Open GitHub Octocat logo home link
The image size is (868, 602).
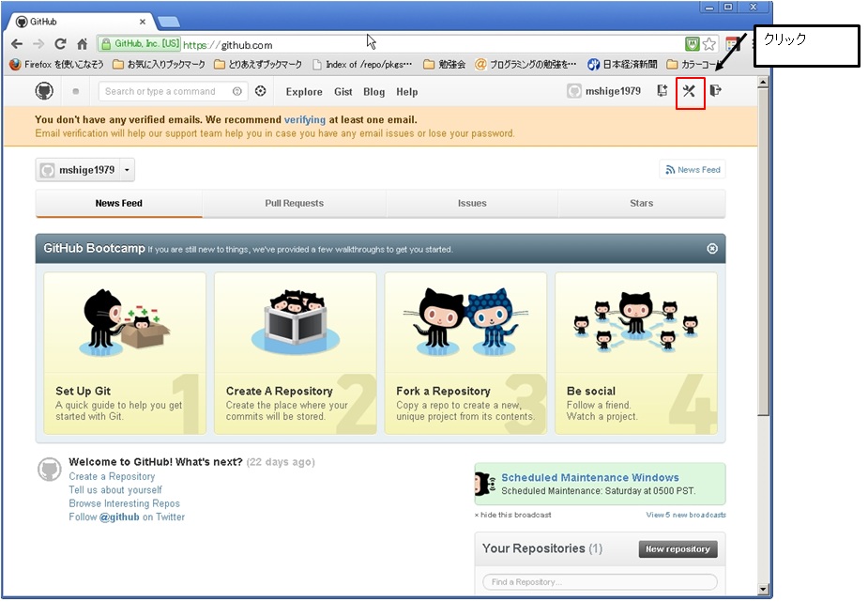coord(44,91)
